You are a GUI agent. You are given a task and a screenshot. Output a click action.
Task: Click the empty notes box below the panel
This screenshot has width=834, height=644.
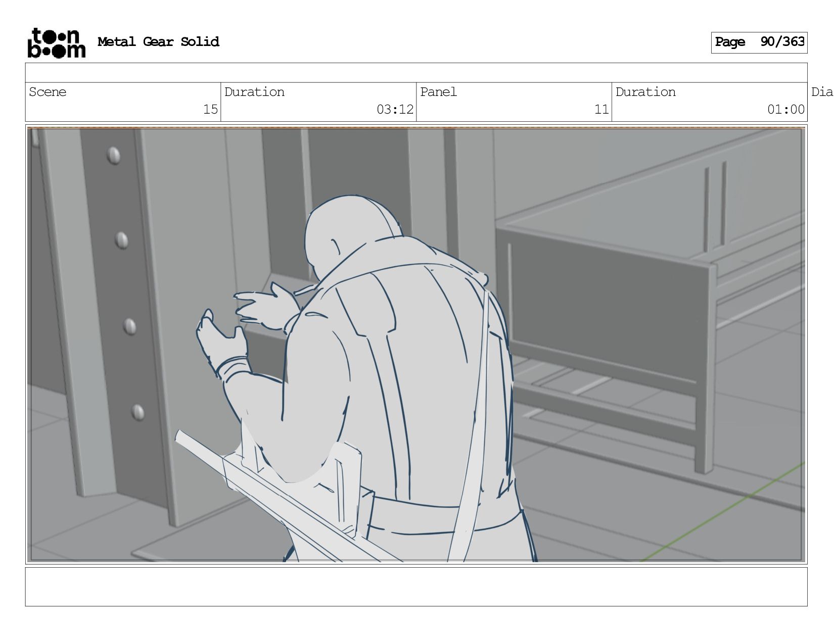[416, 587]
